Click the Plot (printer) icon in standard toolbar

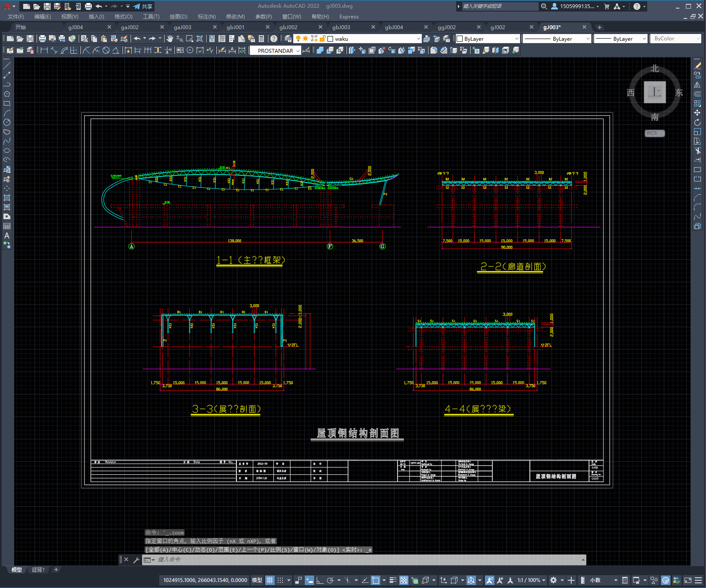pyautogui.click(x=42, y=39)
